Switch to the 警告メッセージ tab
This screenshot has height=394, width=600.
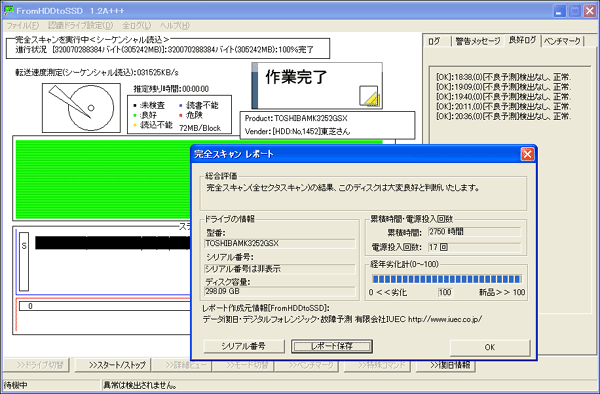point(478,41)
